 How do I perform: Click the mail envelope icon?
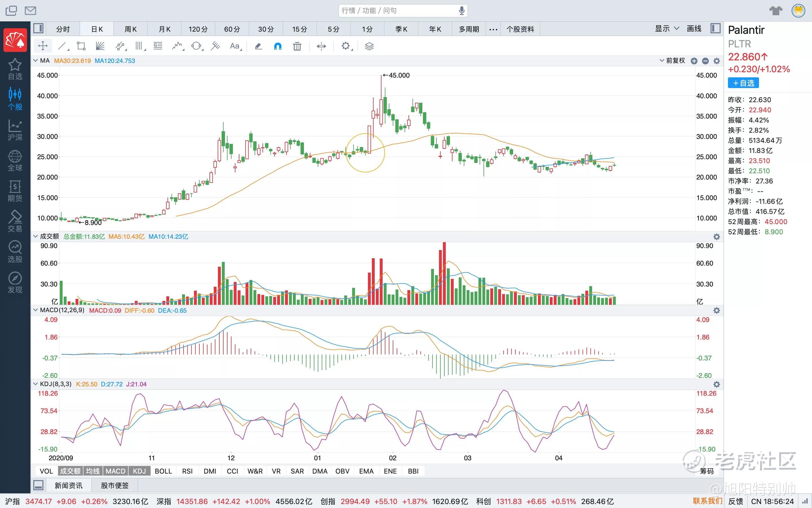pyautogui.click(x=30, y=11)
